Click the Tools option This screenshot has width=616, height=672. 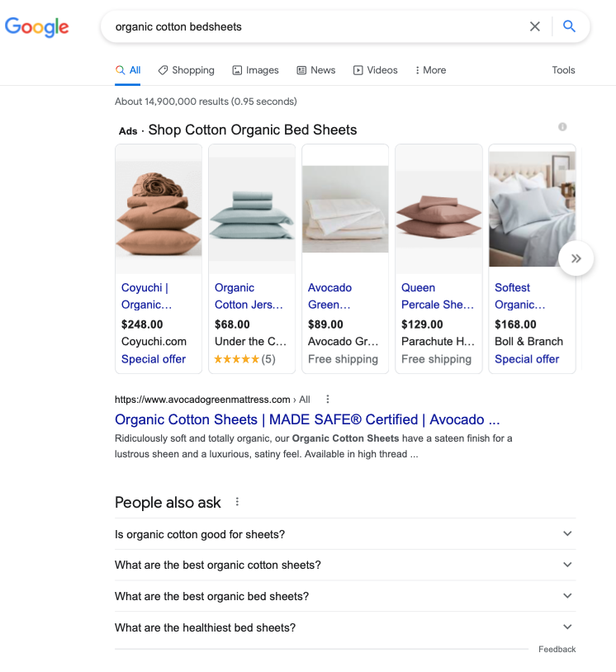click(563, 70)
